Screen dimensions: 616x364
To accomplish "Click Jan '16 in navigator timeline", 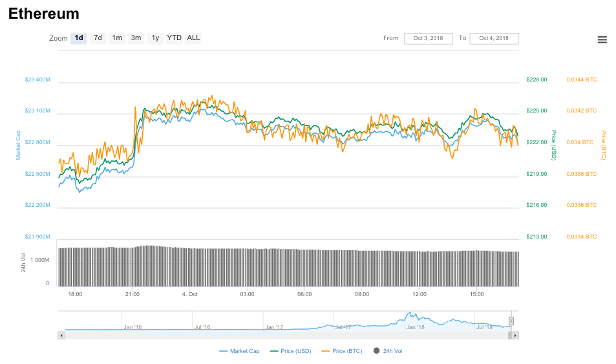I will [133, 327].
